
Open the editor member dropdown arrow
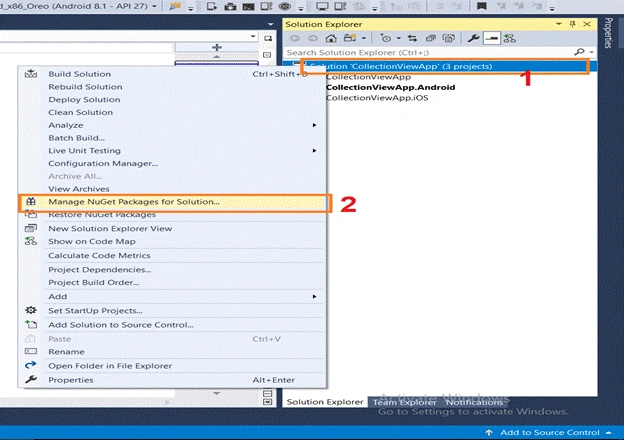253,36
